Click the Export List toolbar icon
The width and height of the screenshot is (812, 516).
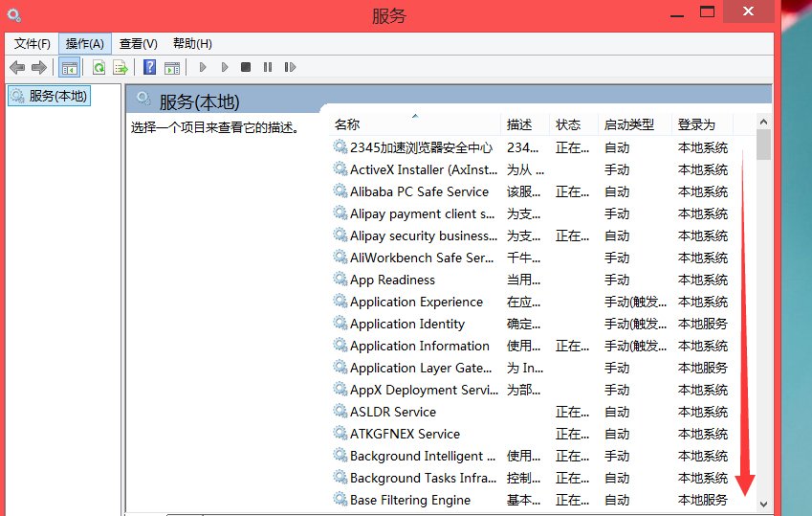point(121,67)
